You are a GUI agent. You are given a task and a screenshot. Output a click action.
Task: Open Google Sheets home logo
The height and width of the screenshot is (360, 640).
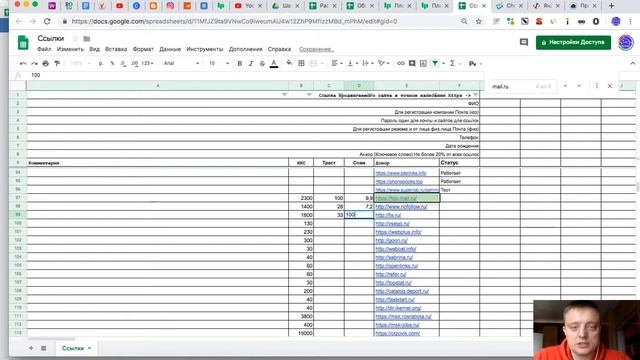[23, 42]
